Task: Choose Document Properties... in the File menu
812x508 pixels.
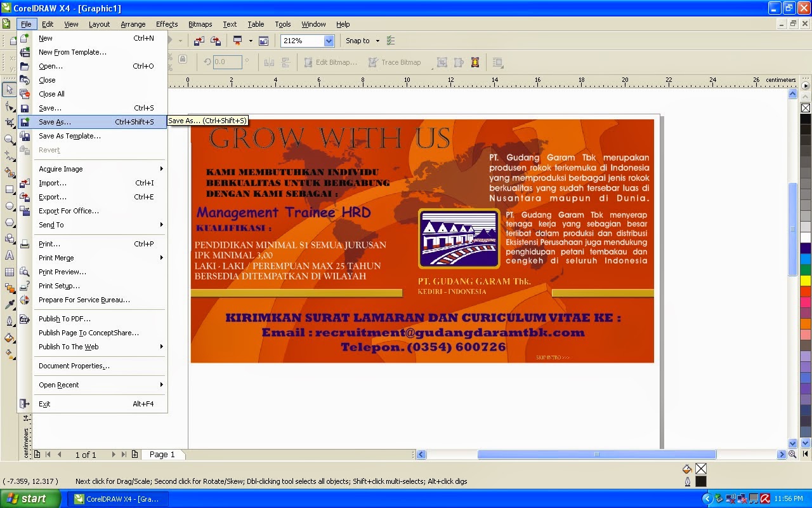Action: tap(92, 366)
